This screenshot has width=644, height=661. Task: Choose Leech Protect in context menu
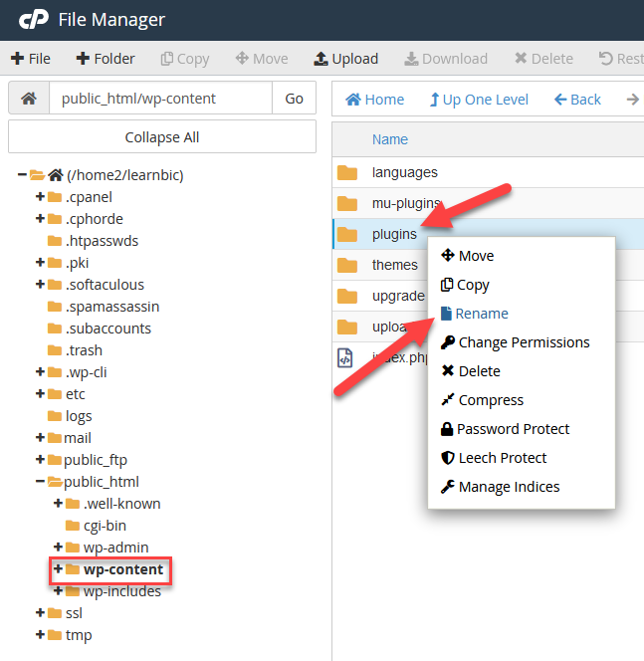click(494, 458)
